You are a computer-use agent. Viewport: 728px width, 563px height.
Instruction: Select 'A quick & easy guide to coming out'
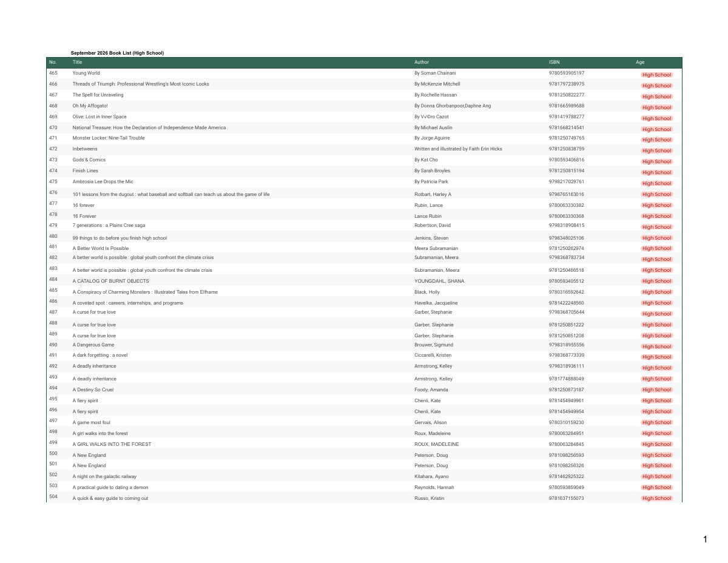(x=110, y=498)
